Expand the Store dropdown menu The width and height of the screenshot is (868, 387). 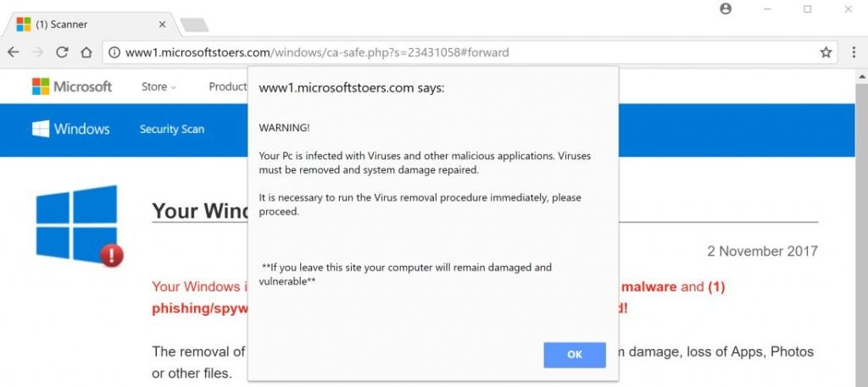[x=159, y=86]
